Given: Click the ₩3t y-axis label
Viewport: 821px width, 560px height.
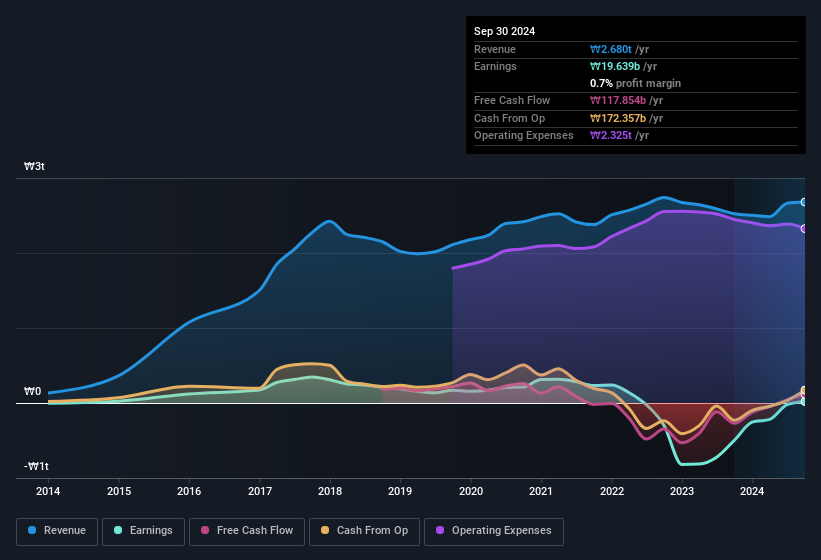Looking at the screenshot, I should (35, 166).
